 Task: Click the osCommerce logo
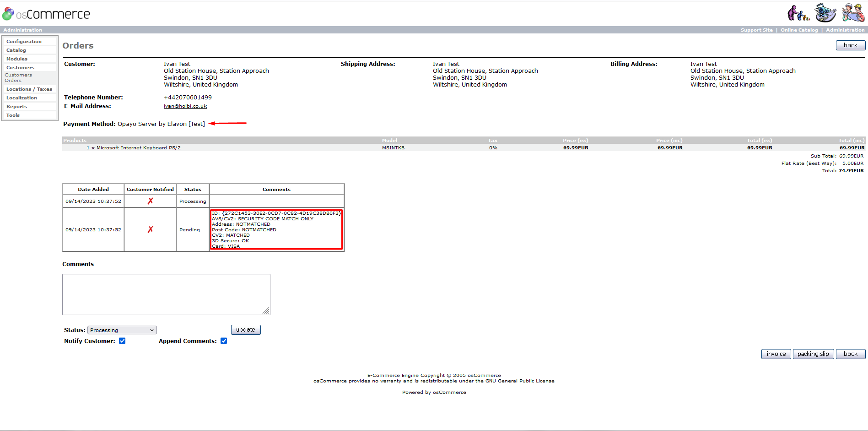point(46,14)
